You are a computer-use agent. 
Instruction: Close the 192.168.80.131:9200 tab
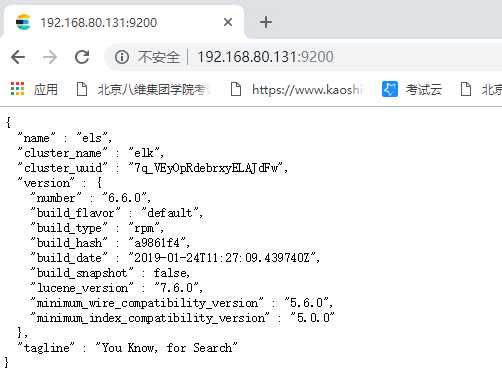(228, 22)
